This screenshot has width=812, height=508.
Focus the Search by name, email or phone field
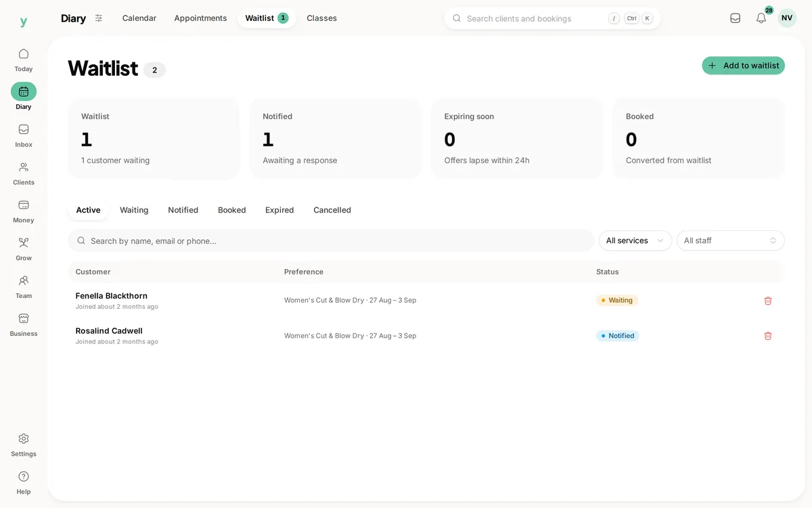[x=331, y=240]
